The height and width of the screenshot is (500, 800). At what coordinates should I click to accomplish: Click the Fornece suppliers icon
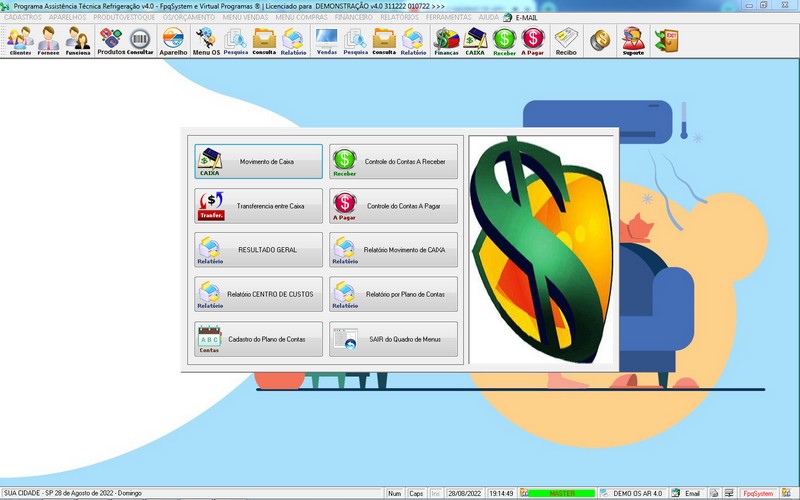[49, 41]
